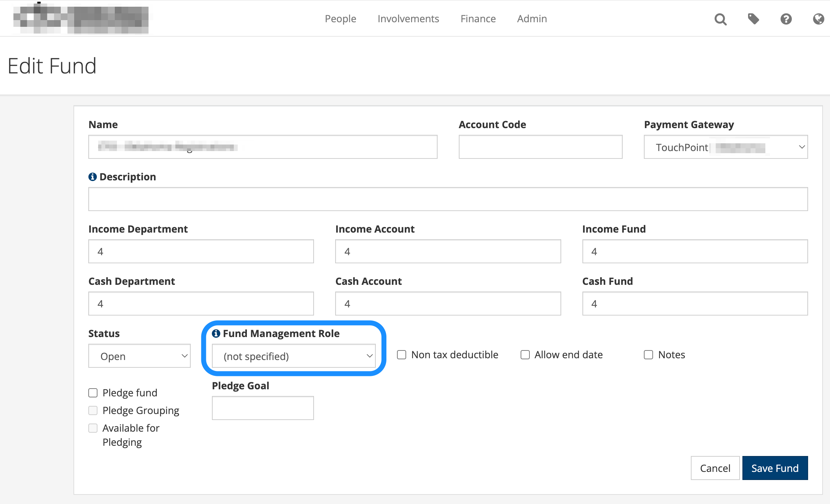The width and height of the screenshot is (830, 504).
Task: Focus the fund Name field
Action: coord(263,147)
